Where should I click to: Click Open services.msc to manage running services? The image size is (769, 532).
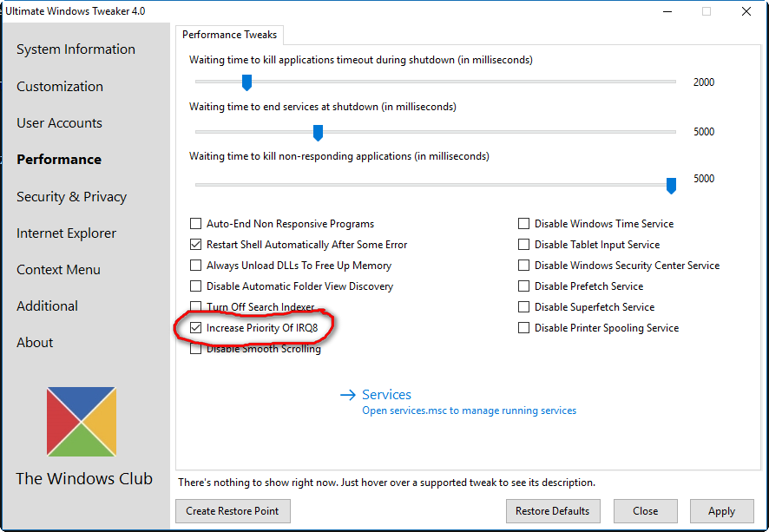tap(470, 410)
